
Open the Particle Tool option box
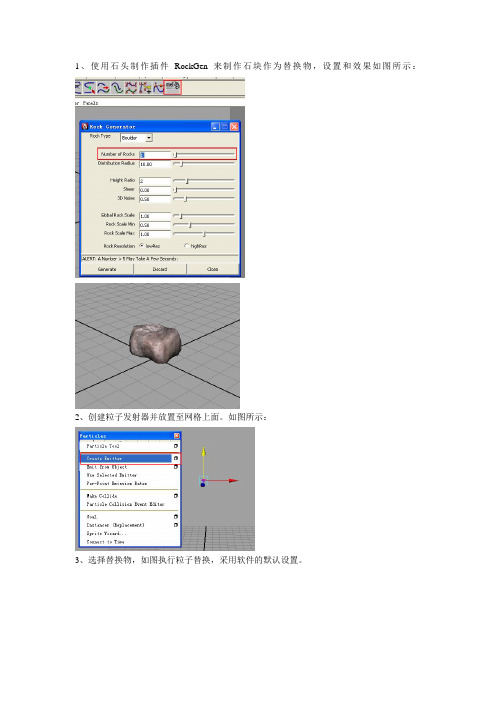[175, 446]
